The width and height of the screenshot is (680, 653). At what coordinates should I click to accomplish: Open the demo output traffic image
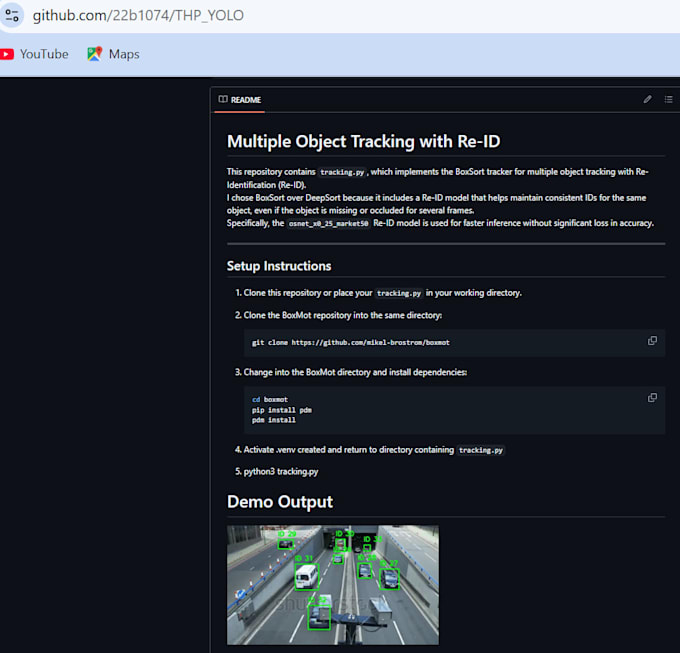click(x=333, y=585)
